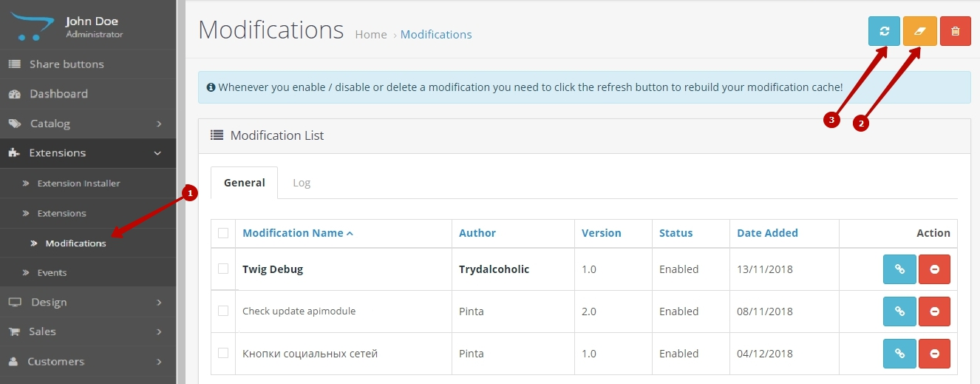Click the orange clear (eraser) button
Screen dimensions: 980x384
coord(919,31)
